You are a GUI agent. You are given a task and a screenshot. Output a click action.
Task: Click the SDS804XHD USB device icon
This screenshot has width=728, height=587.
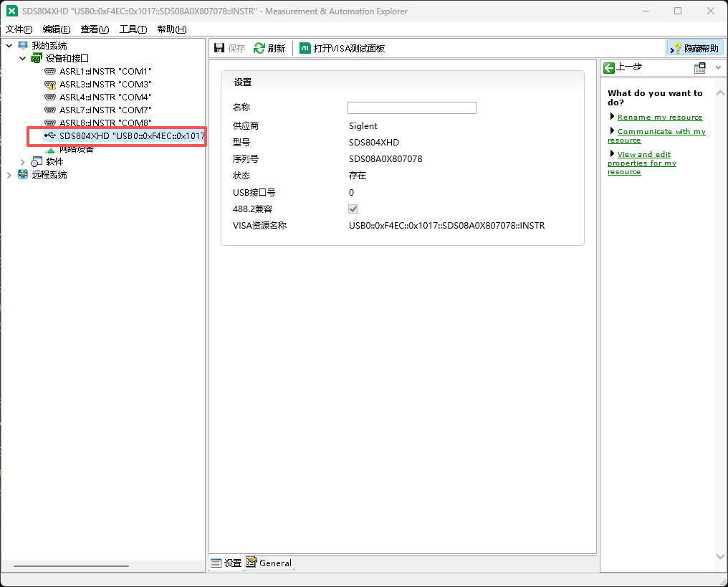tap(49, 135)
